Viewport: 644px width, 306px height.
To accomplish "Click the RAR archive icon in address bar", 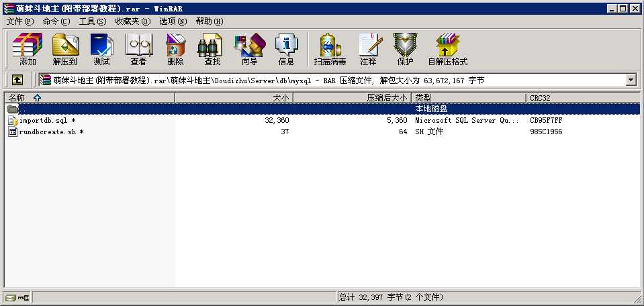I will click(x=46, y=81).
